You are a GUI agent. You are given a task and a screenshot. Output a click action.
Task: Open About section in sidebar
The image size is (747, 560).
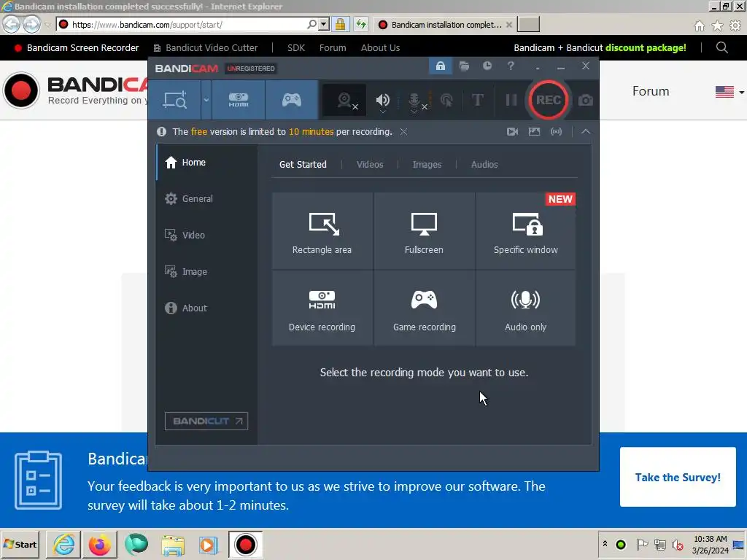(206, 308)
